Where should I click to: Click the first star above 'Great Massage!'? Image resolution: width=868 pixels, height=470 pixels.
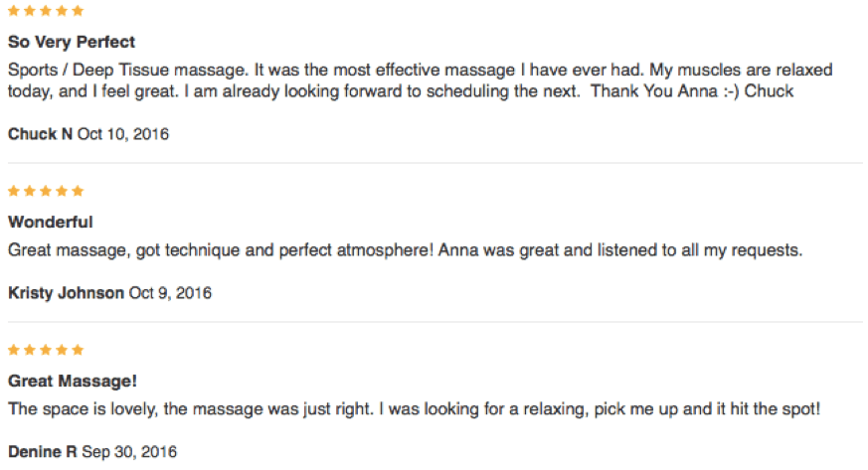pyautogui.click(x=14, y=350)
